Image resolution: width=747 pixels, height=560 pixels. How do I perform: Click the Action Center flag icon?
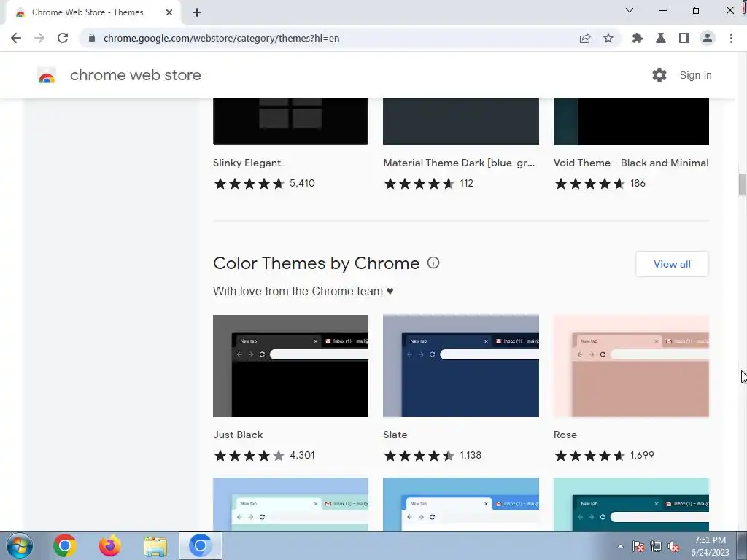638,546
